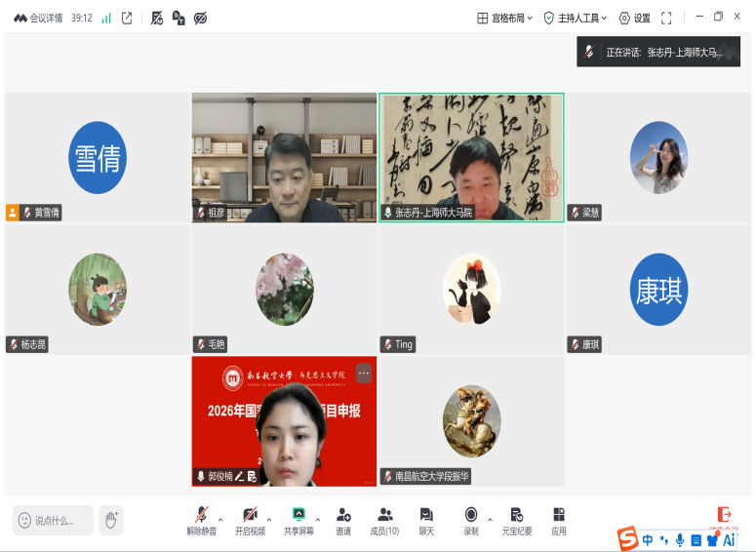Click the 正在讲话 speaking indicator banner
The height and width of the screenshot is (552, 756).
[x=658, y=52]
